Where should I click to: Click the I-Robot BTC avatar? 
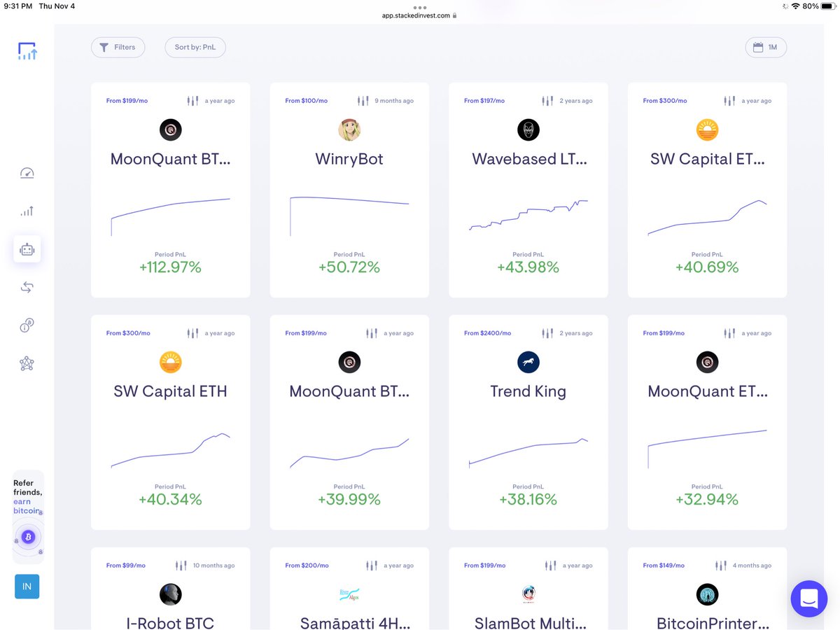coord(170,594)
